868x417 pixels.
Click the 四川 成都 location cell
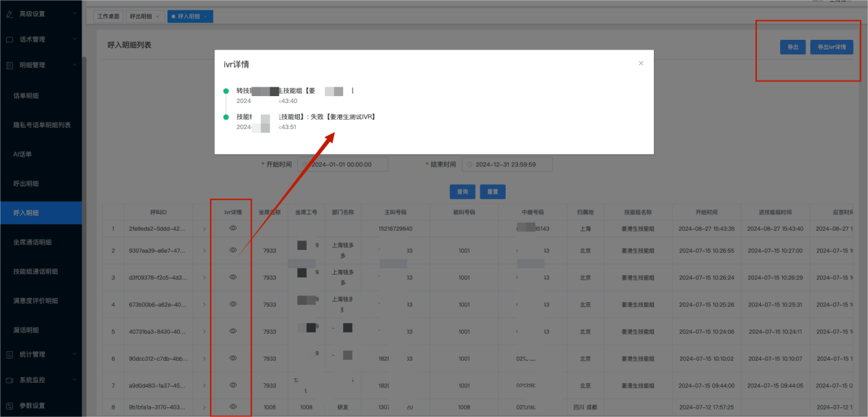point(585,407)
